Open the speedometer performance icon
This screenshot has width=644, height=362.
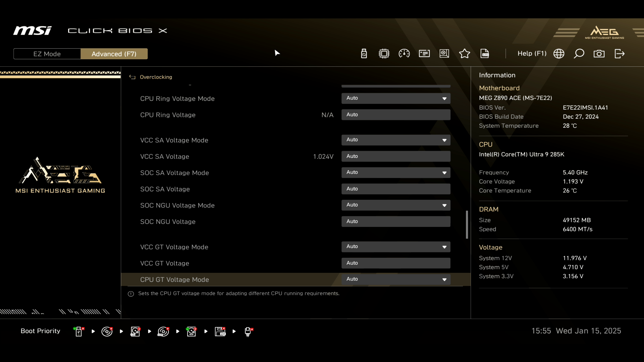pos(404,54)
